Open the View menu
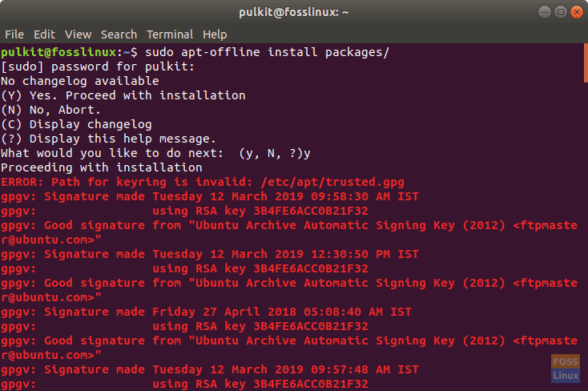 pyautogui.click(x=78, y=34)
